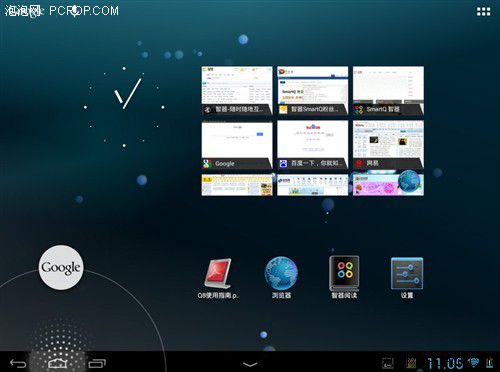Open the NetEase 网易 bookmark thumbnail

pyautogui.click(x=388, y=145)
